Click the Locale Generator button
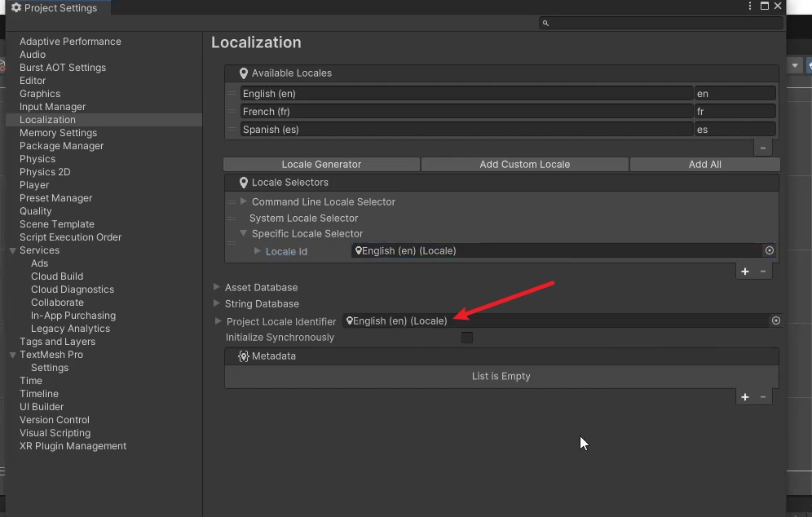The width and height of the screenshot is (812, 517). (x=321, y=164)
